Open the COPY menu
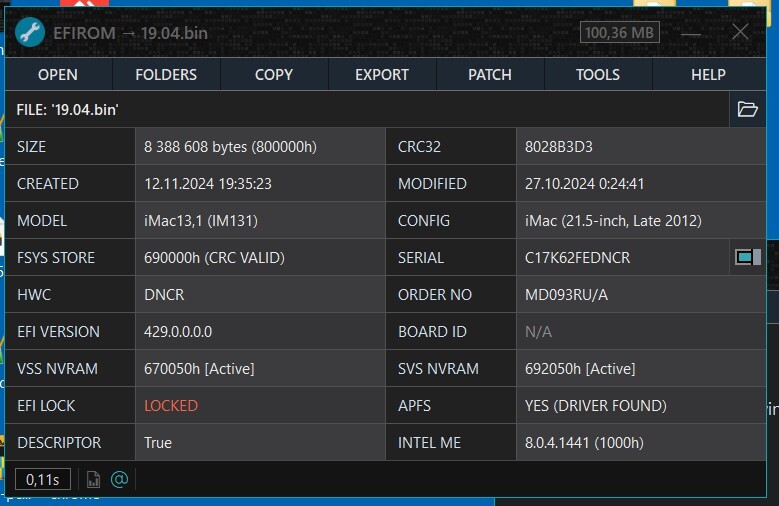779x506 pixels. point(274,75)
